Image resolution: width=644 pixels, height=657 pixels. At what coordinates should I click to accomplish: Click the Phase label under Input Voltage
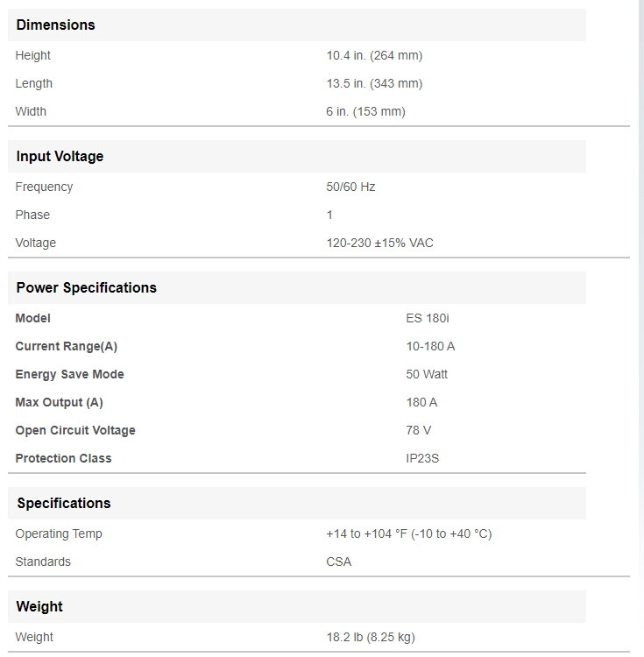(x=32, y=215)
